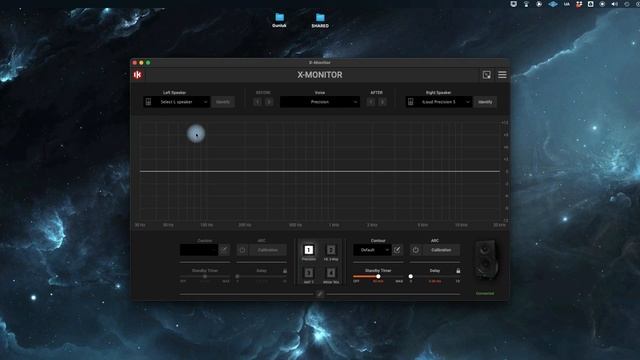Select BEFORE slot 2 button
This screenshot has height=360, width=640.
point(269,102)
